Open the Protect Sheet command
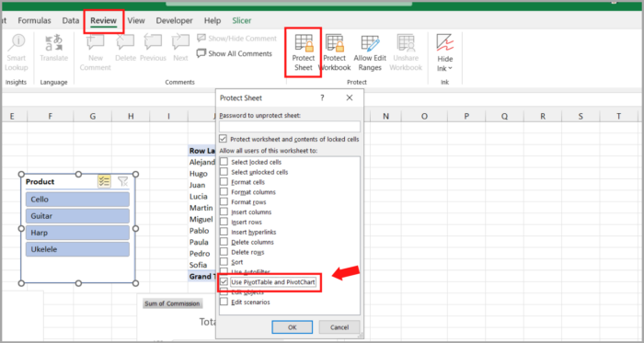Screen dimensions: 644x343 point(303,52)
